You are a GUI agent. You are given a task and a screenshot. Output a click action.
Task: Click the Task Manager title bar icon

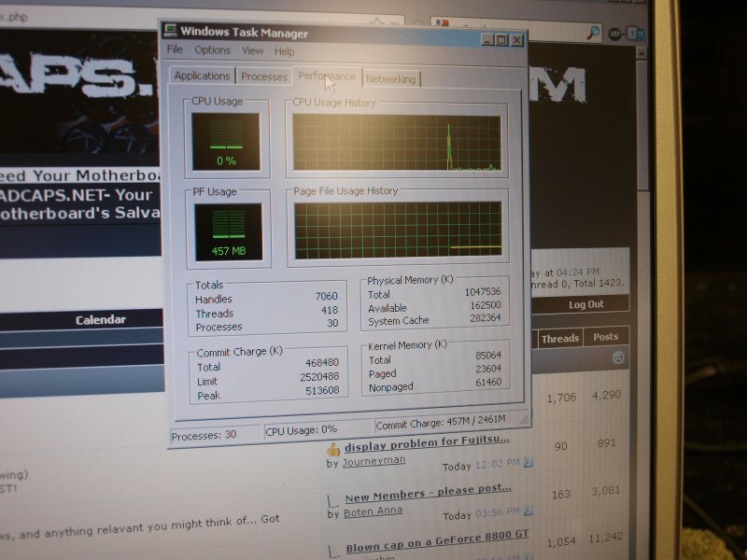point(170,30)
